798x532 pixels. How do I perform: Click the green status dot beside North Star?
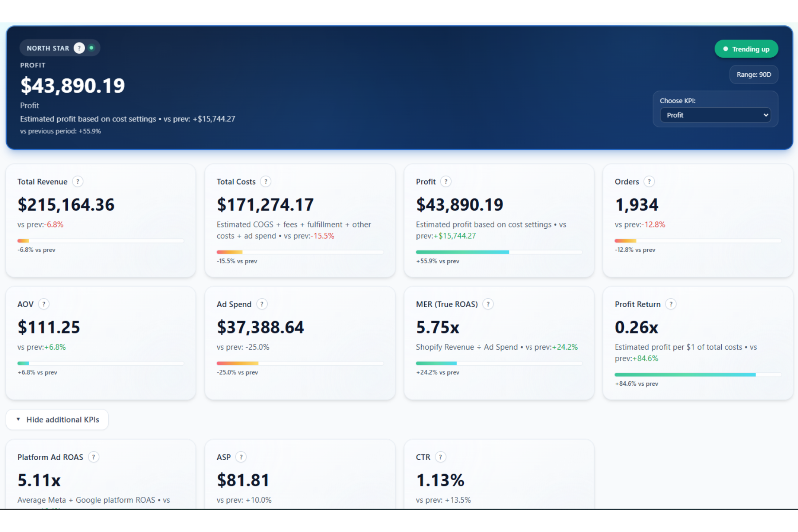point(91,48)
